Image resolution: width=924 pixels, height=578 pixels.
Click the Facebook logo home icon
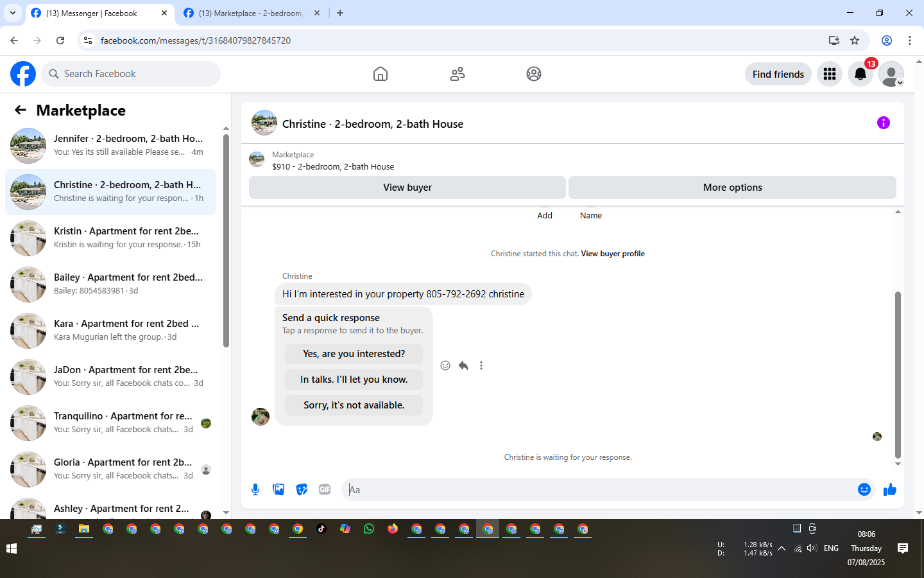(23, 74)
